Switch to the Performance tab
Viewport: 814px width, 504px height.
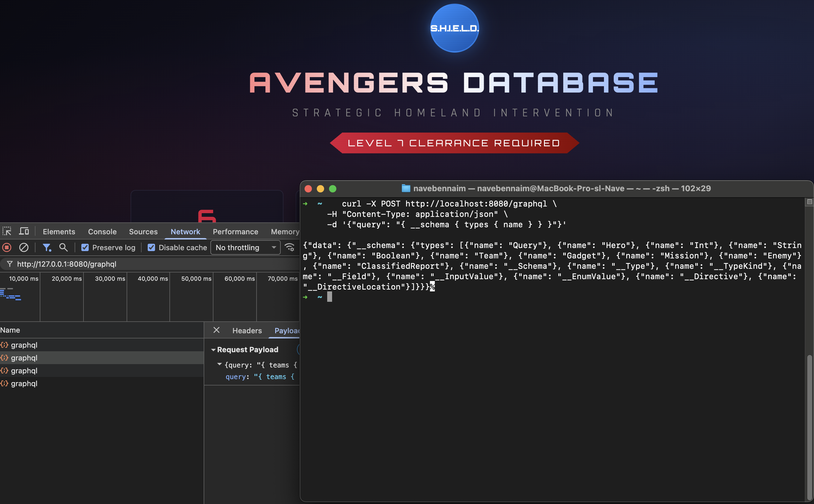coord(235,232)
